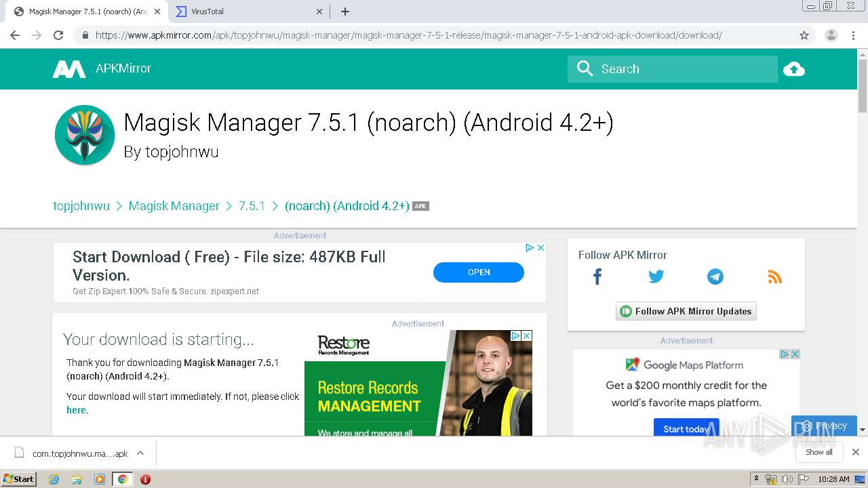
Task: Click Chrome taskbar icon
Action: (122, 479)
